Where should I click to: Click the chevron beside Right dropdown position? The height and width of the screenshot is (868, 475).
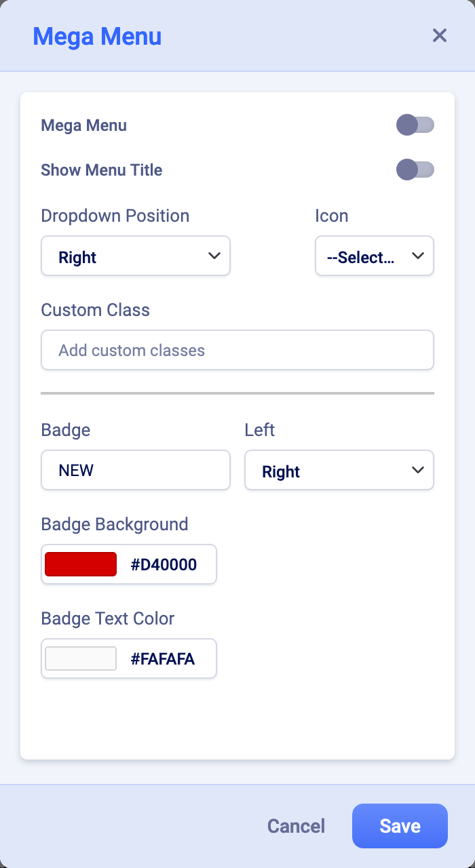pyautogui.click(x=214, y=256)
